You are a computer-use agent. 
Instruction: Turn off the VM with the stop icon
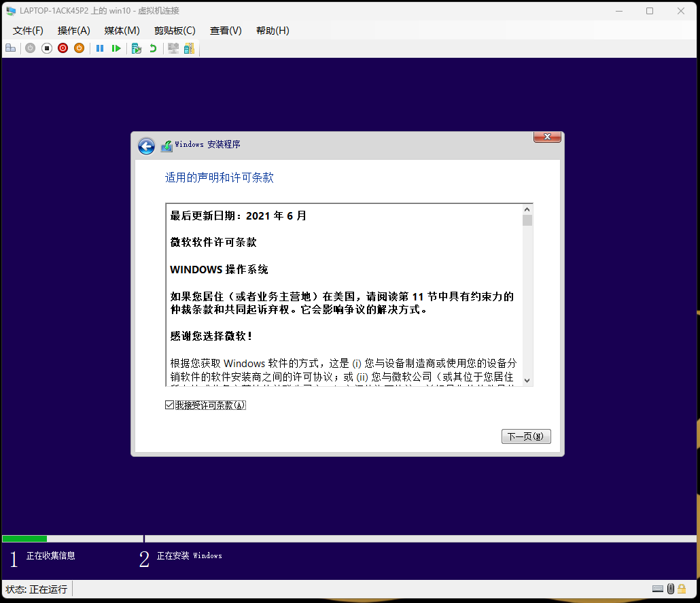coord(47,48)
